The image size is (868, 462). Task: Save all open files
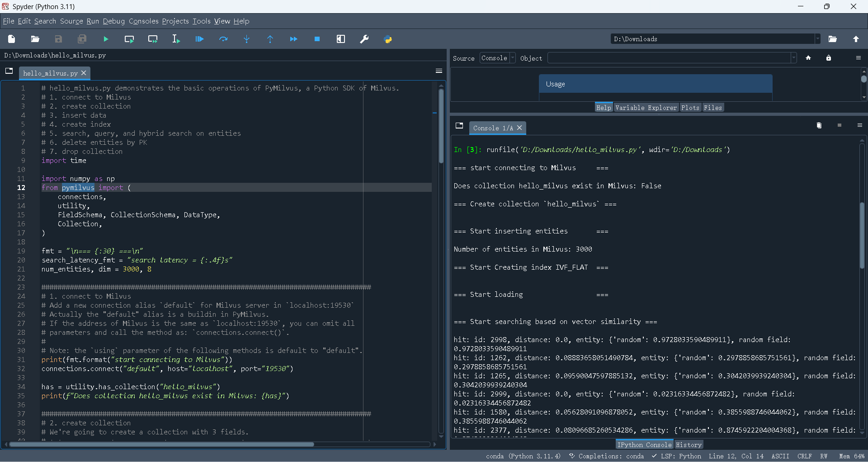click(82, 39)
